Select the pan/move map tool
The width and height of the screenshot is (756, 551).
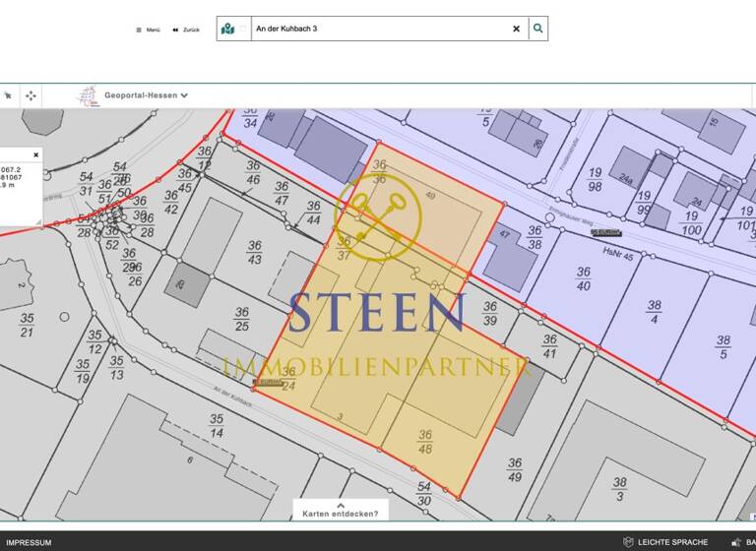pyautogui.click(x=31, y=95)
